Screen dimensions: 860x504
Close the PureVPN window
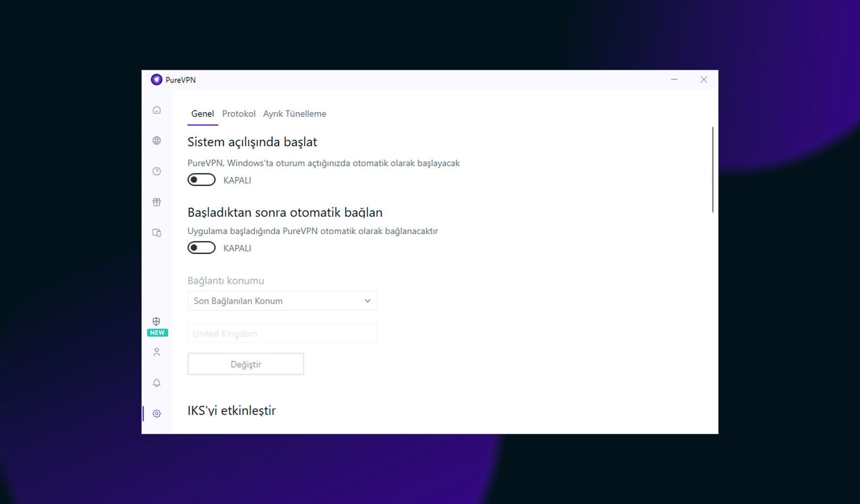(704, 80)
